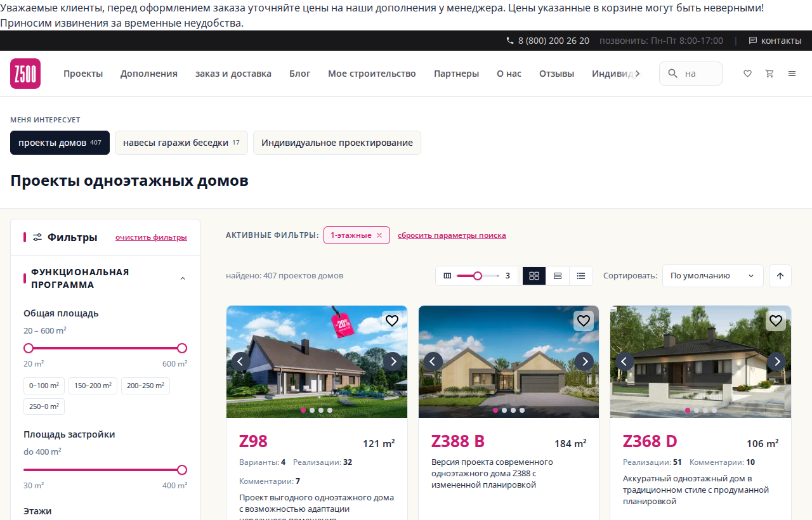
Task: Open the 'Проекты' menu item
Action: coord(83,74)
